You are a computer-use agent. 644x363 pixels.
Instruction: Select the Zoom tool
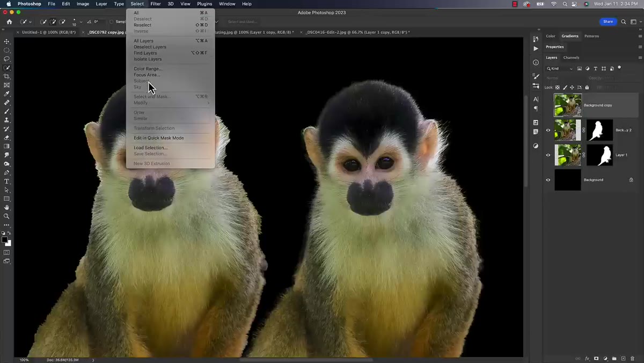tap(7, 216)
